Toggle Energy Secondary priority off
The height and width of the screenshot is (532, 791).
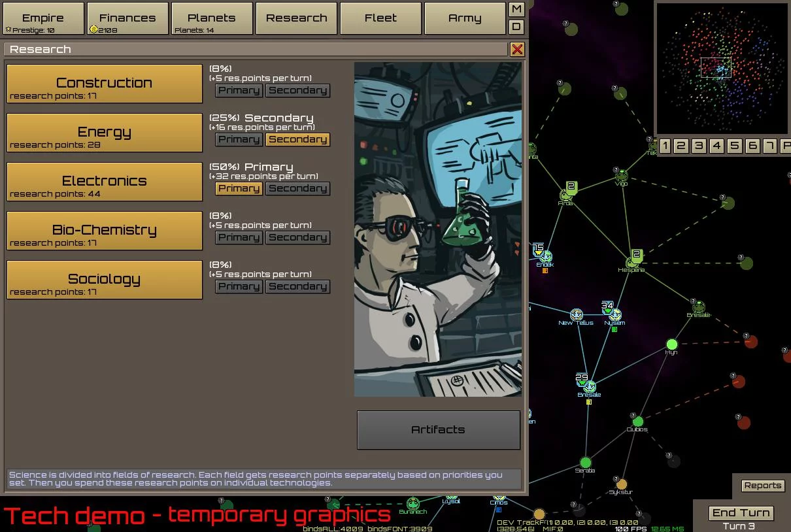(297, 139)
